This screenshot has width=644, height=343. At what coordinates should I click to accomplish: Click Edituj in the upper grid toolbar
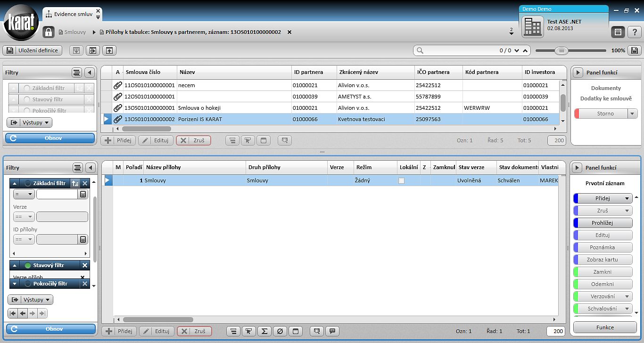click(x=156, y=140)
